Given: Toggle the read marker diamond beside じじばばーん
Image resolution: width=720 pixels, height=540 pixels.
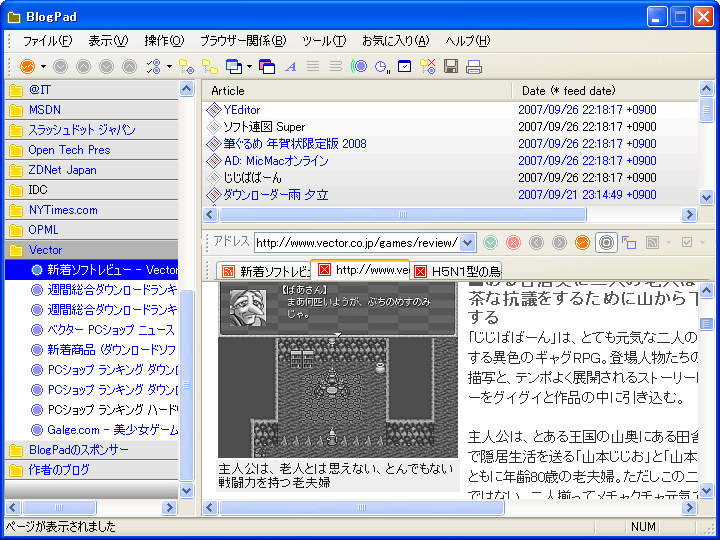Looking at the screenshot, I should (214, 178).
